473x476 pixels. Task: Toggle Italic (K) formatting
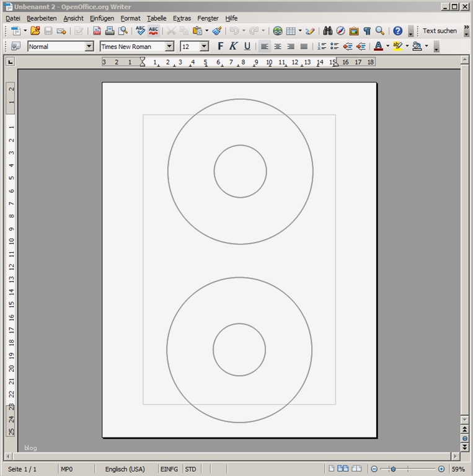pos(233,46)
